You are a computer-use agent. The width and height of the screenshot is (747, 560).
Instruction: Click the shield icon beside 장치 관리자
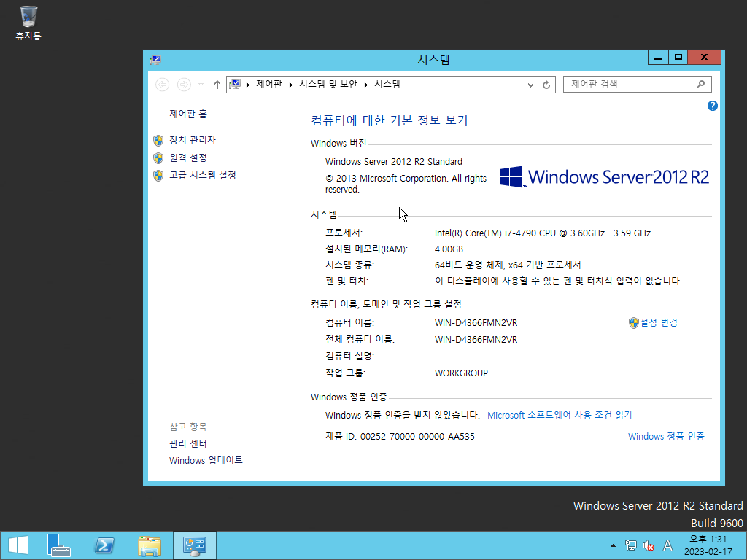click(158, 141)
